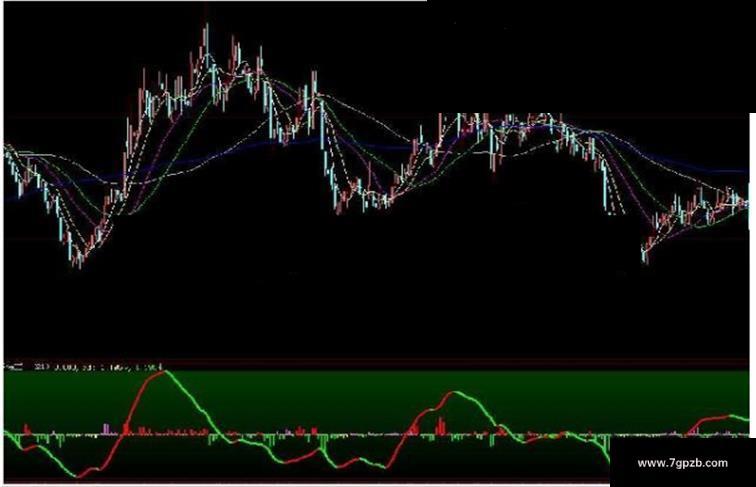
Task: Click the tallest purple histogram bar in indicator panel
Action: coord(106,429)
